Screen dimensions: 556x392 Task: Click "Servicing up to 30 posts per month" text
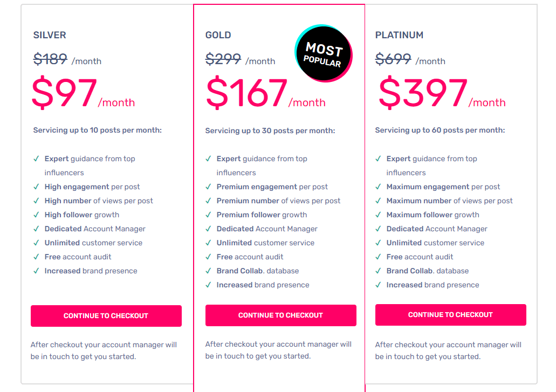coord(270,130)
